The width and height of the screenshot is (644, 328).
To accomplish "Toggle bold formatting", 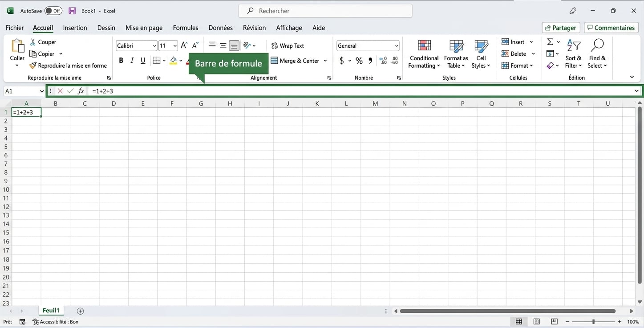I will (x=121, y=61).
